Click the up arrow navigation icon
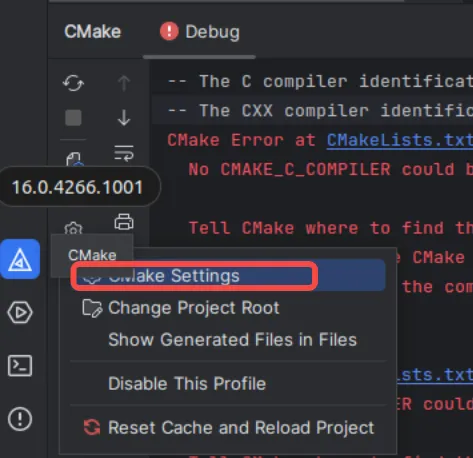This screenshot has height=458, width=473. click(124, 83)
